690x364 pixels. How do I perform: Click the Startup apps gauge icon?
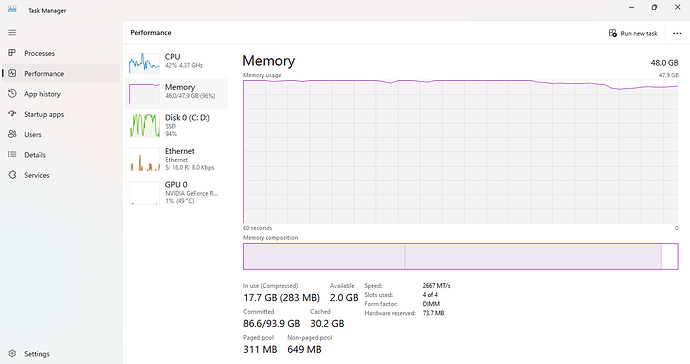[12, 114]
